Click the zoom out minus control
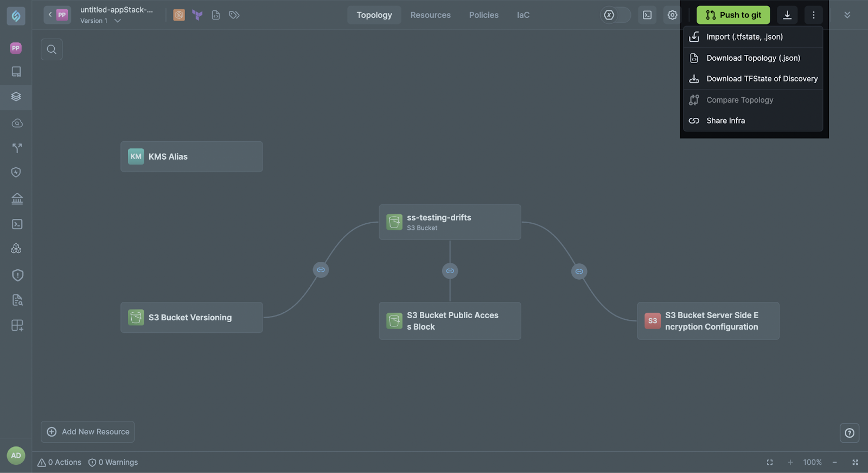Screen dimensions: 868x473 pyautogui.click(x=834, y=462)
